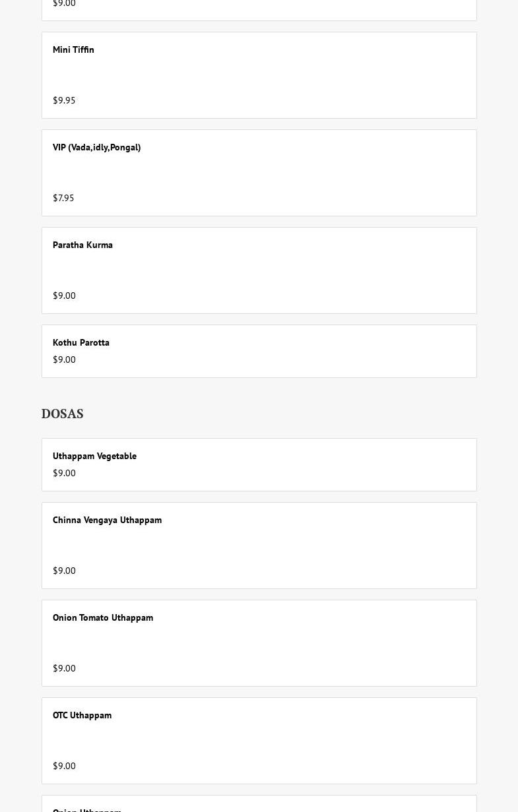The image size is (518, 812).
Task: Choose the Kothu Parotta item
Action: tap(81, 343)
